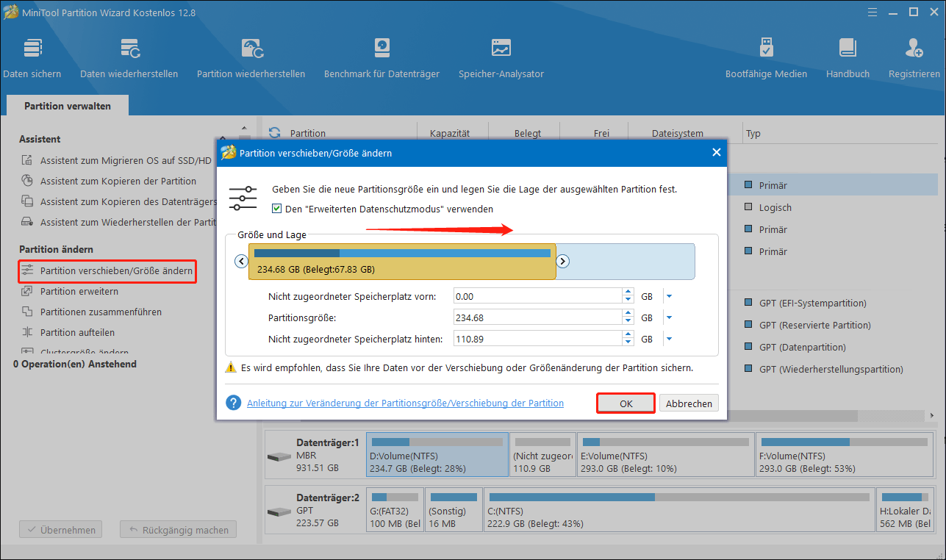Click Rückgängig machen button
946x560 pixels.
(x=179, y=529)
